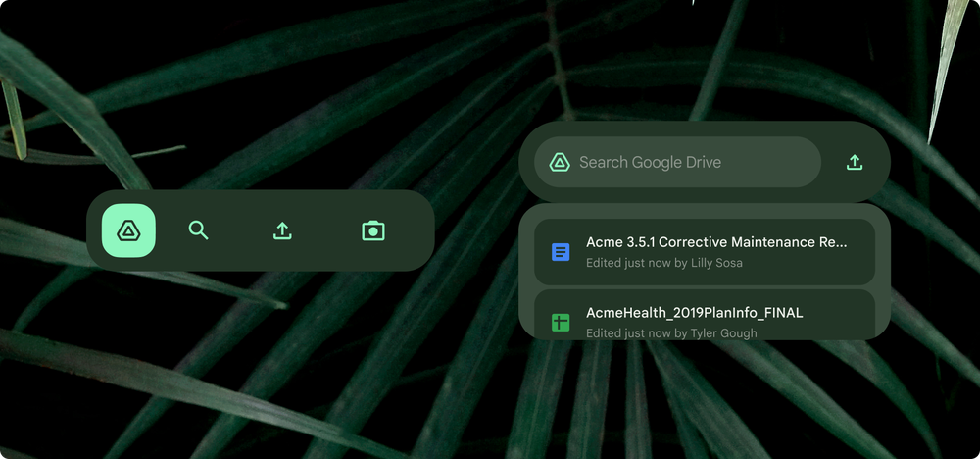Click the upload arrow in the toolbar widget

[282, 230]
